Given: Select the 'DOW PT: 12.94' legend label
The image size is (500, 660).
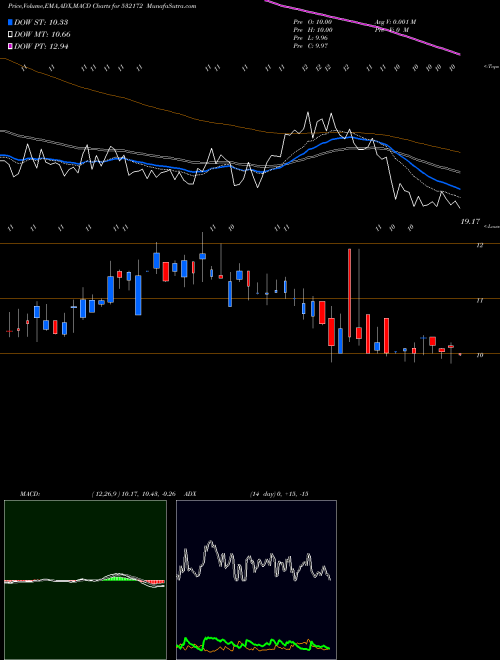Looking at the screenshot, I should pyautogui.click(x=41, y=46).
